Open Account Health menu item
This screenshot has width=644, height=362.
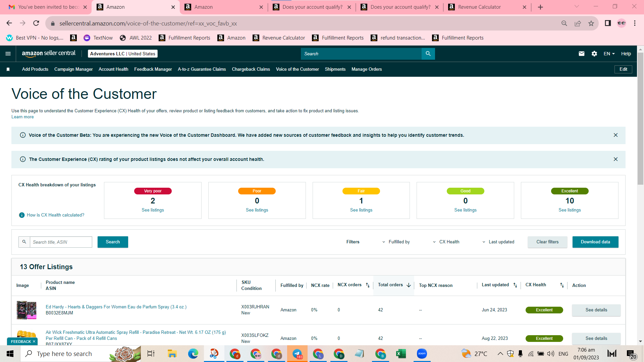113,69
